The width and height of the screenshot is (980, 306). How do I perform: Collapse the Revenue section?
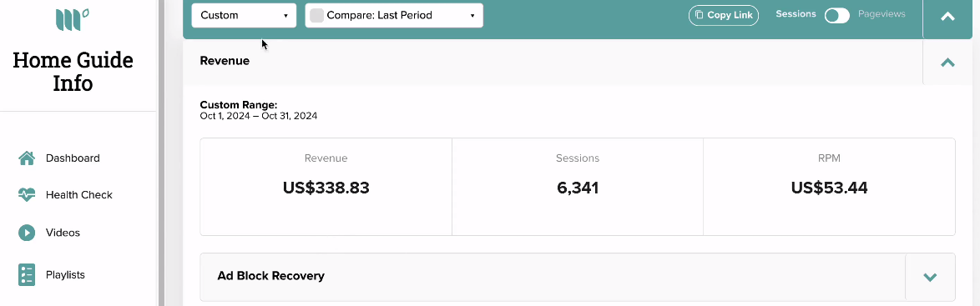(x=947, y=62)
